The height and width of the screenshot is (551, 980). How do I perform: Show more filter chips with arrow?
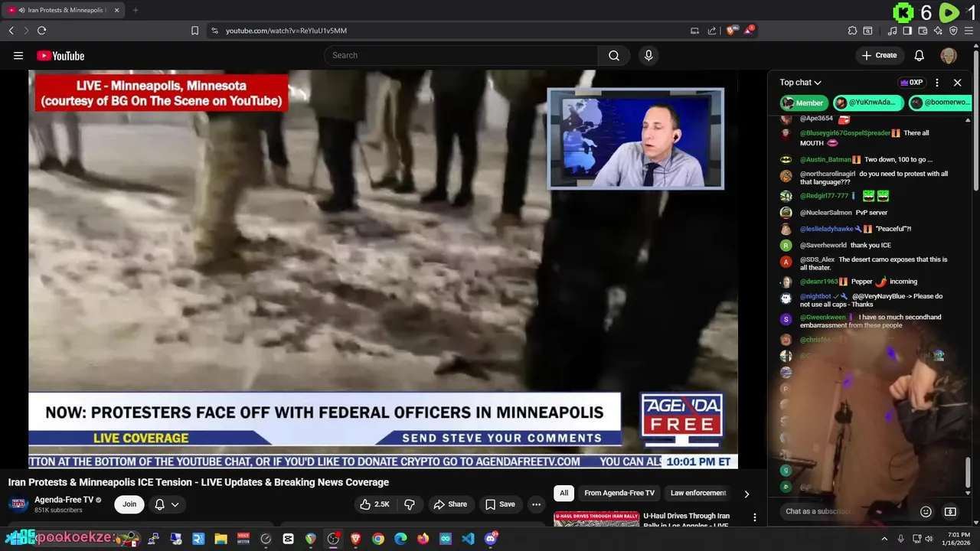coord(746,494)
